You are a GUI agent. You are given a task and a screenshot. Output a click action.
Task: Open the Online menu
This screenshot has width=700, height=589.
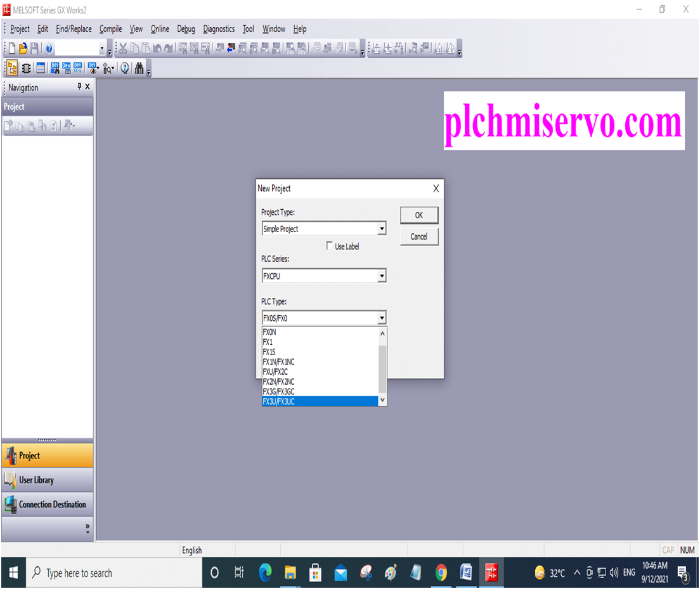pyautogui.click(x=159, y=29)
